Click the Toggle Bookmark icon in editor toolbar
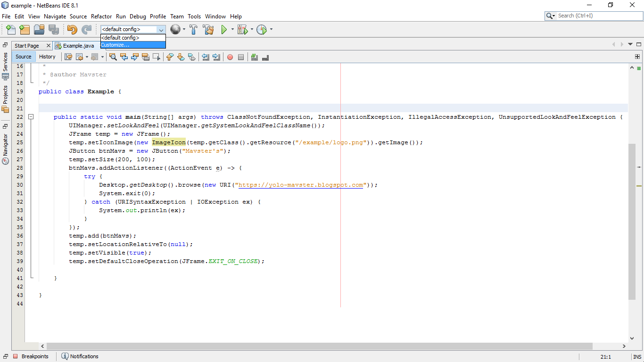 coord(191,57)
